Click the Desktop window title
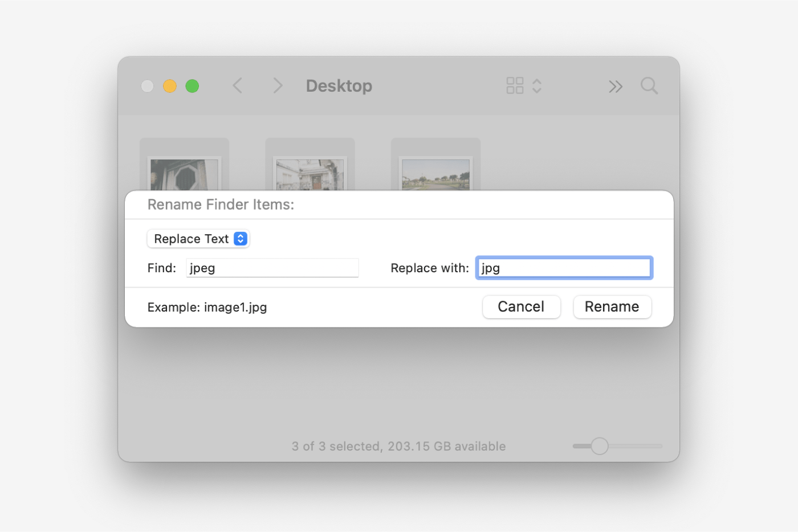Image resolution: width=798 pixels, height=532 pixels. pos(339,85)
